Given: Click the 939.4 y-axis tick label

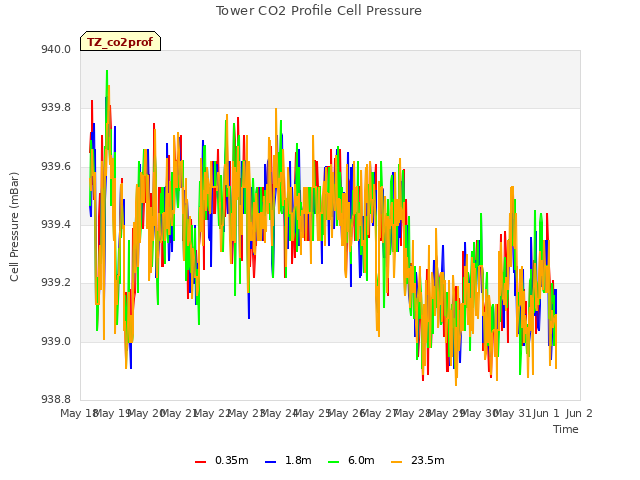Looking at the screenshot, I should pos(56,224).
